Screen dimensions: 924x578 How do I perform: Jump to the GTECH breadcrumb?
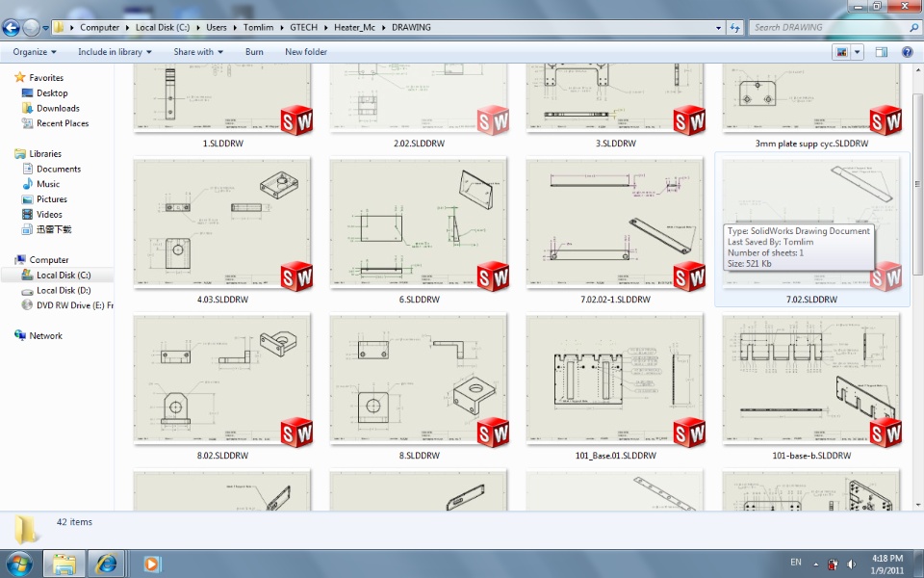point(303,27)
